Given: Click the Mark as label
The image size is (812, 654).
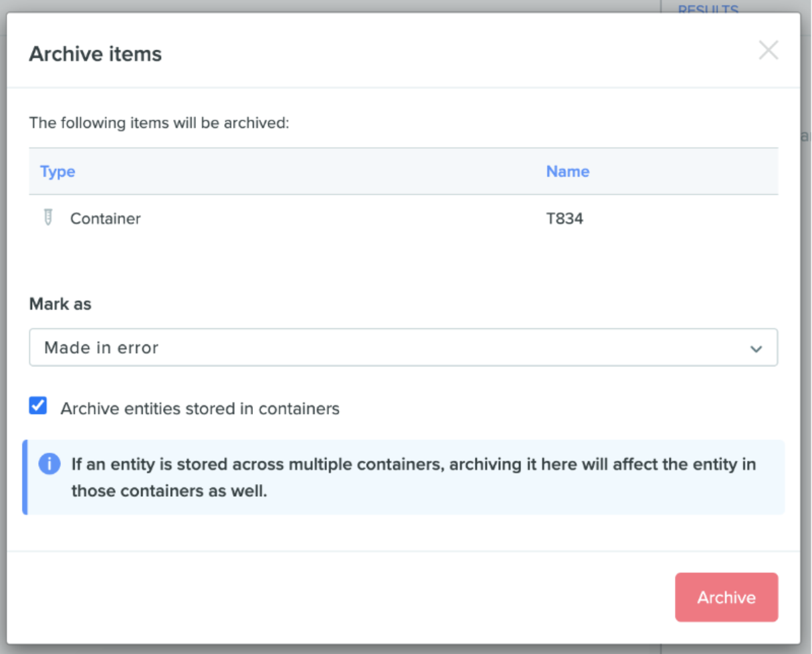Looking at the screenshot, I should click(60, 304).
